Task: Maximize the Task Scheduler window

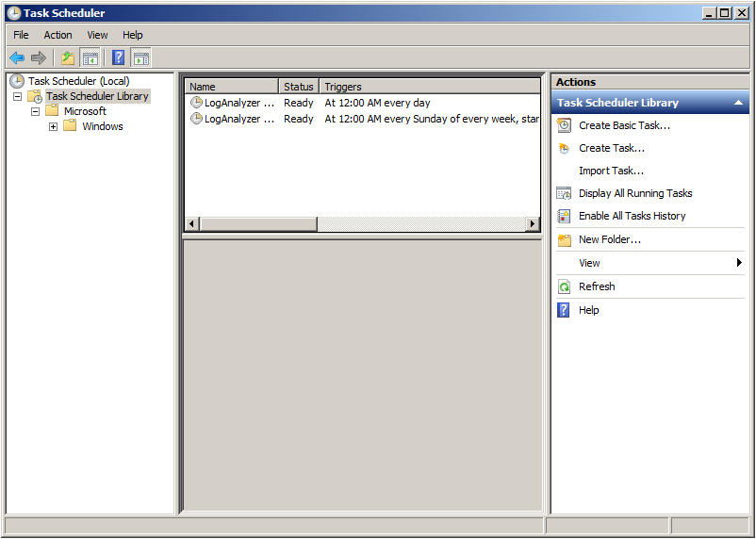Action: (724, 13)
